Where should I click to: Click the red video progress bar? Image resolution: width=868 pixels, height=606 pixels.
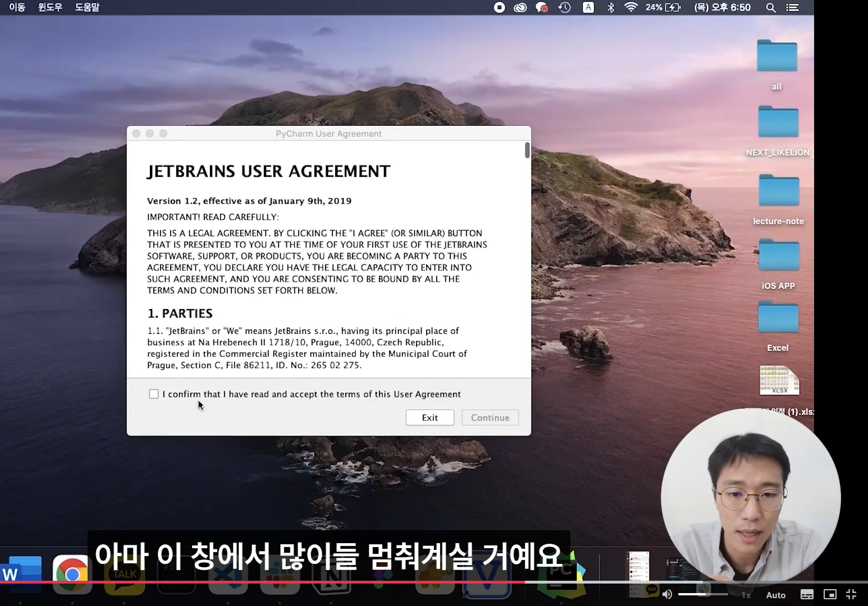click(262, 582)
